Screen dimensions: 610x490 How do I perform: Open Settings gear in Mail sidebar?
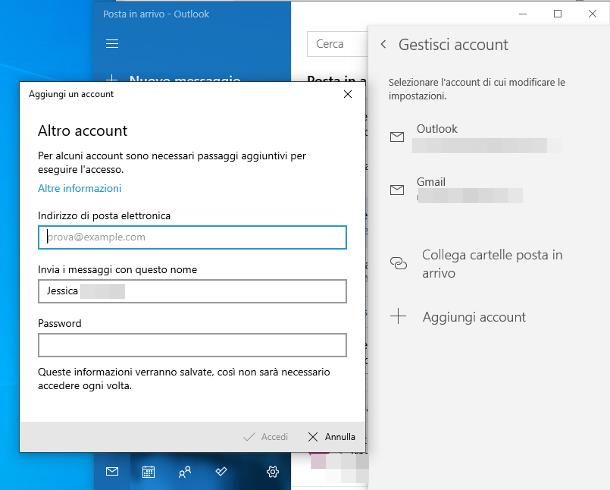(273, 472)
